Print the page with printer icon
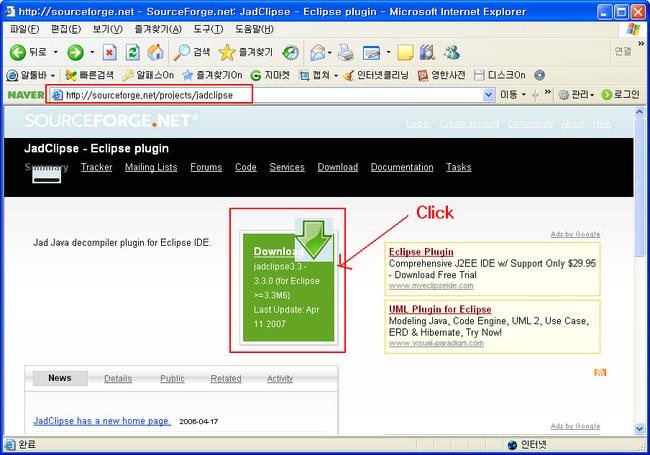This screenshot has width=650, height=455. click(346, 52)
